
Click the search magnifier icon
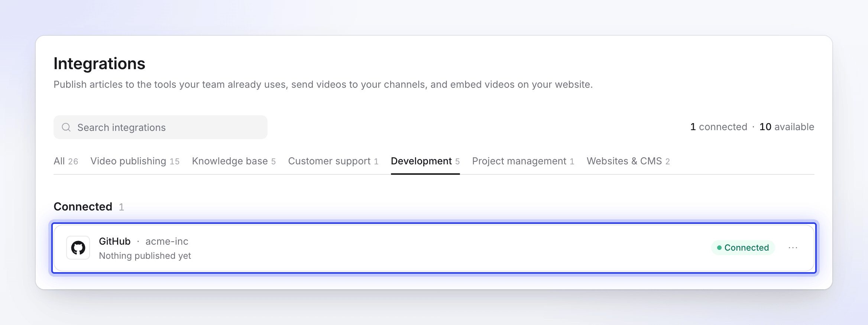point(66,127)
